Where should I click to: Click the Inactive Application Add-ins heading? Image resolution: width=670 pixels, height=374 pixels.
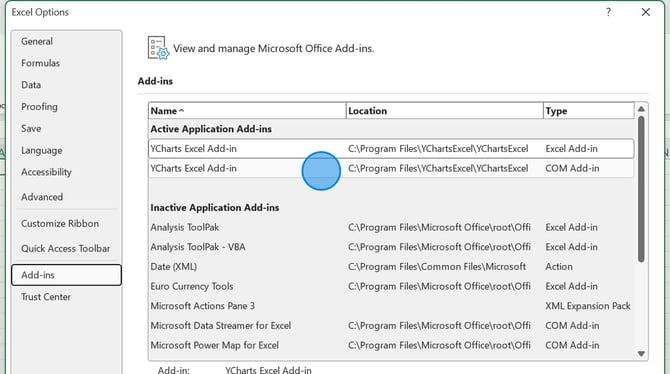coord(215,208)
